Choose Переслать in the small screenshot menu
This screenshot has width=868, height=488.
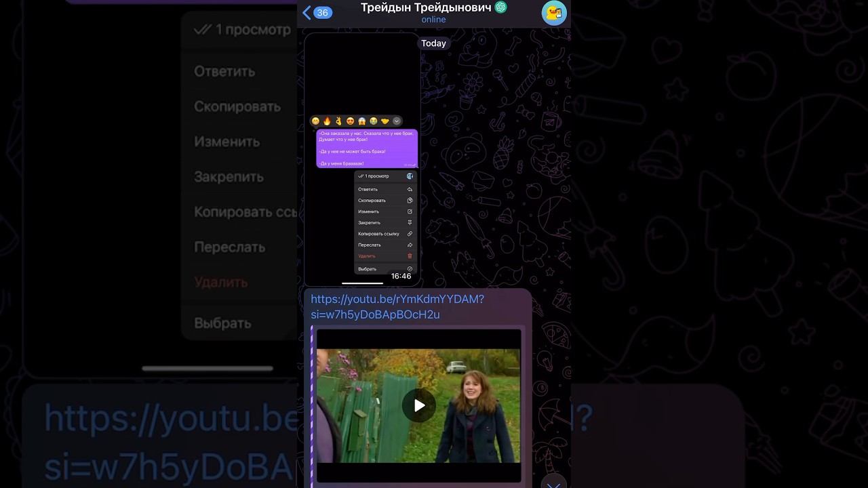point(385,245)
